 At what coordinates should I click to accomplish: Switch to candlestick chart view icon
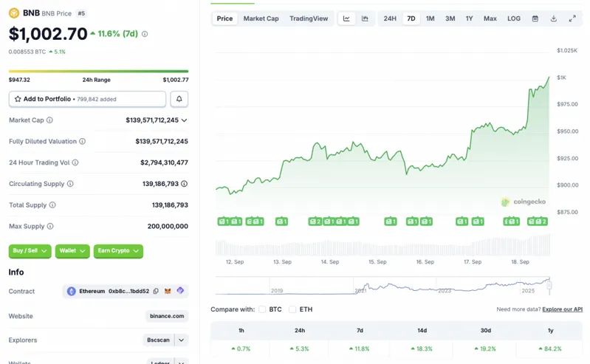[365, 18]
